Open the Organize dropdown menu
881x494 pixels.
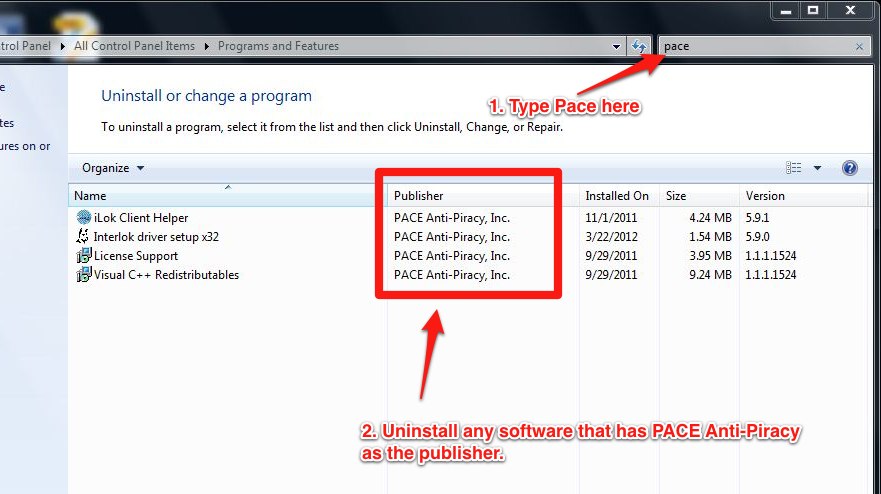113,168
